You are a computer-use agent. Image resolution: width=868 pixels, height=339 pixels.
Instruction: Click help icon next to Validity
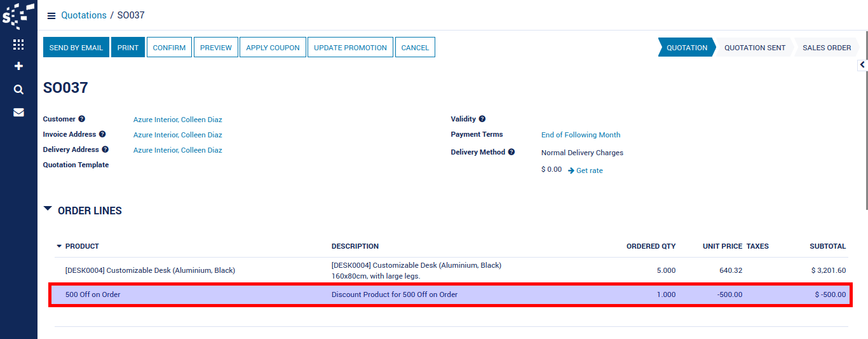click(x=482, y=119)
